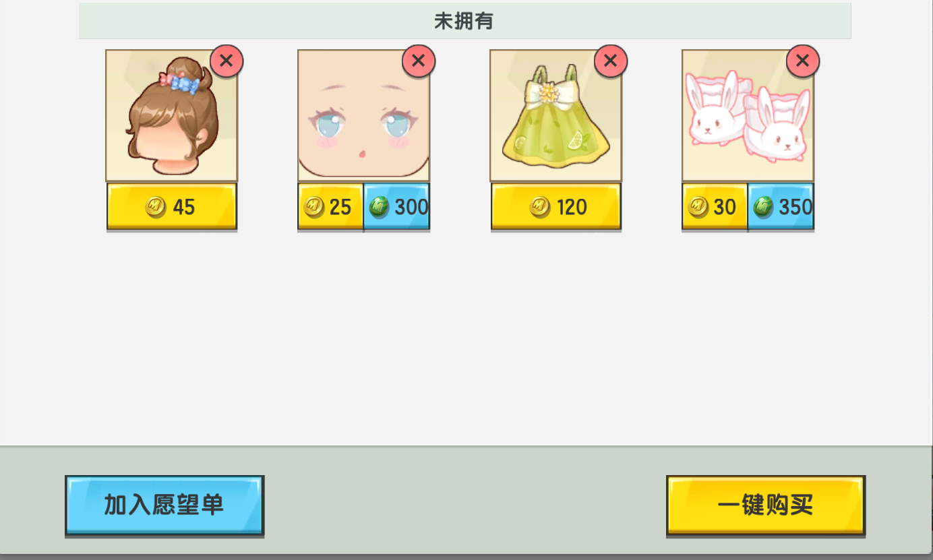The image size is (933, 560).
Task: Click the gold coin icon on dress price
Action: tap(539, 207)
